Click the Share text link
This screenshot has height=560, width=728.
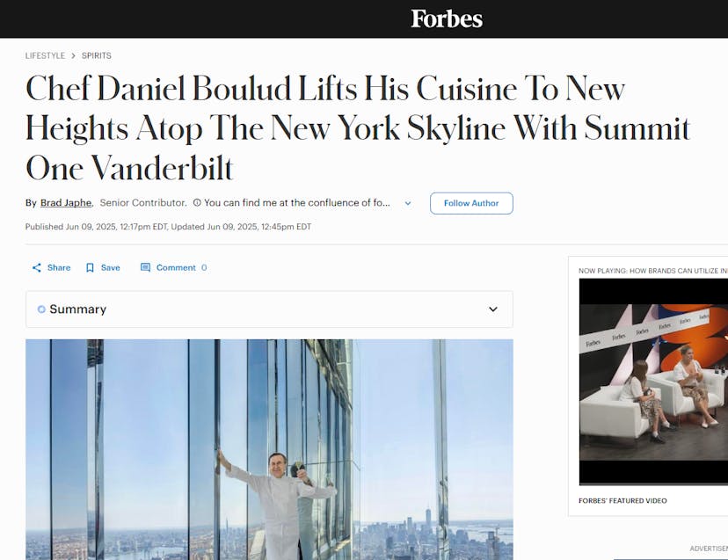click(59, 268)
